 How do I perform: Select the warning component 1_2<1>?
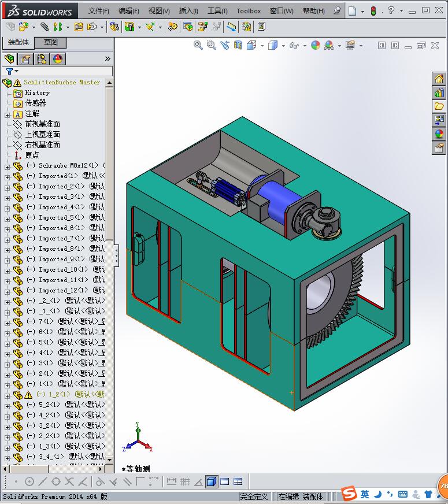[70, 394]
